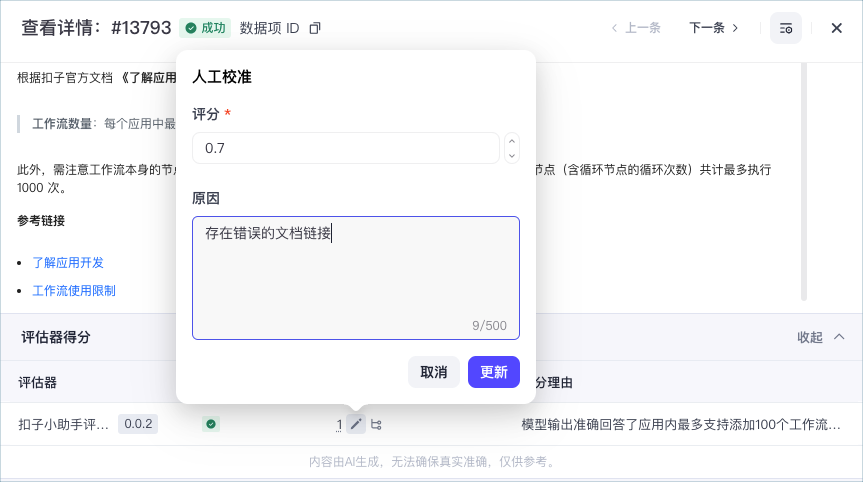The height and width of the screenshot is (482, 863).
Task: Open the trace icon next to edit
Action: click(x=376, y=424)
